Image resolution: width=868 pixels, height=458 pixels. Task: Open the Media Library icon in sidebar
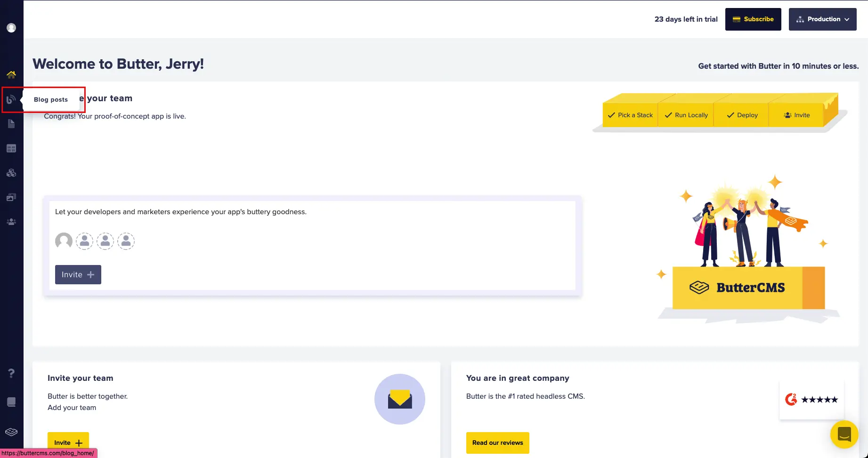(11, 197)
